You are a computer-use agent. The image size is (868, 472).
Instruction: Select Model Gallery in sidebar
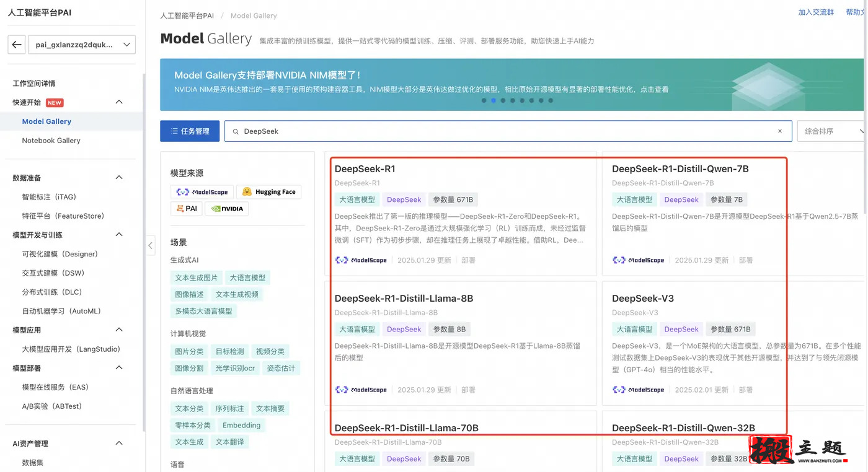tap(46, 121)
